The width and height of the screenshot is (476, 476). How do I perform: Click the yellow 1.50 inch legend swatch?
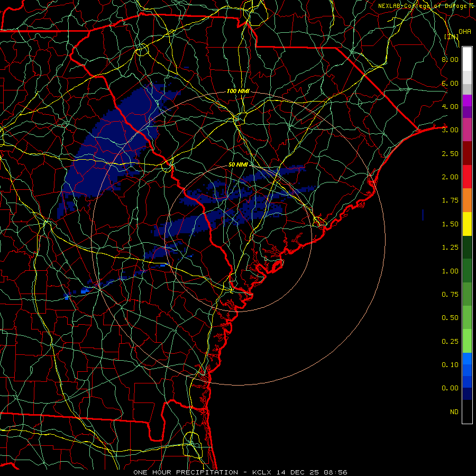click(467, 224)
